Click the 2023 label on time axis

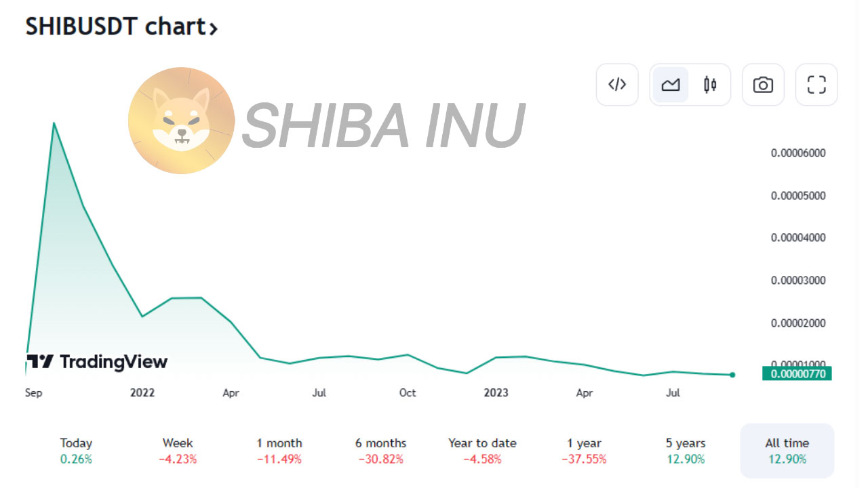tap(496, 392)
